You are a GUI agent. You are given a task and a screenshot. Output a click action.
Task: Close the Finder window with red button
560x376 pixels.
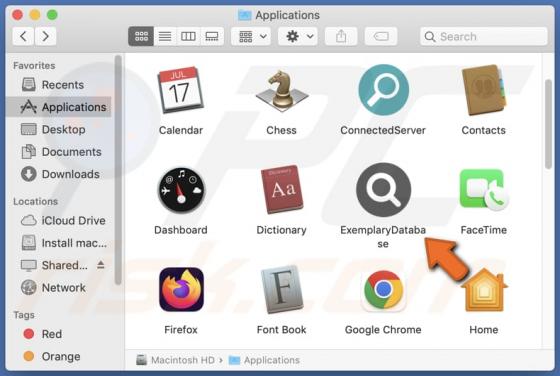(x=18, y=15)
